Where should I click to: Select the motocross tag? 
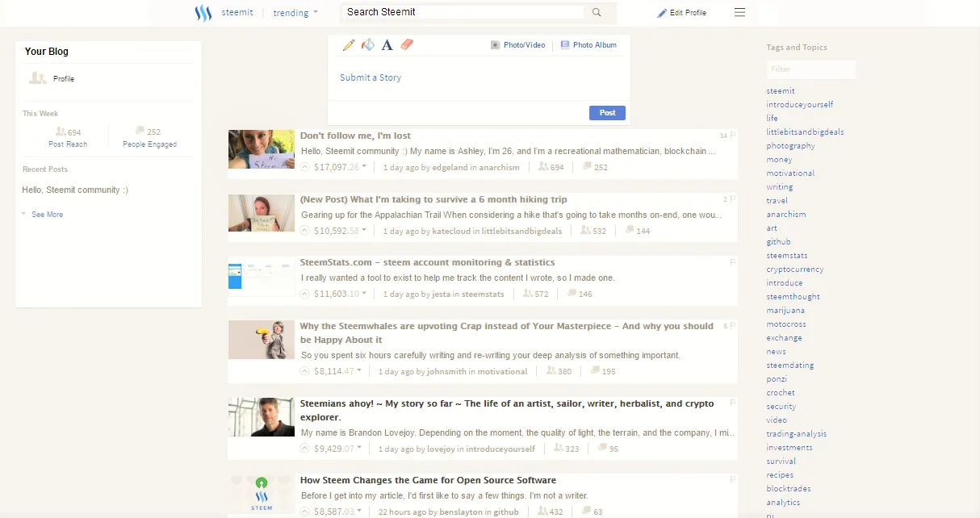point(786,324)
